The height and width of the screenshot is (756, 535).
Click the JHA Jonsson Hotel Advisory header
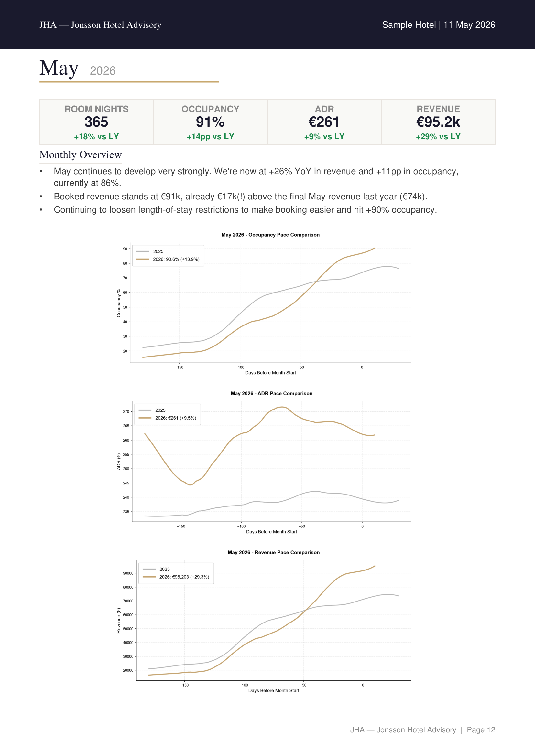[101, 25]
